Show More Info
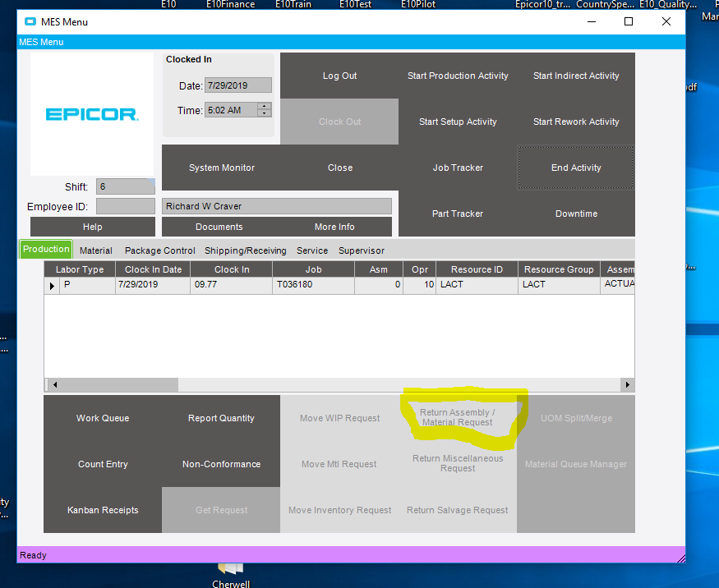 (334, 227)
